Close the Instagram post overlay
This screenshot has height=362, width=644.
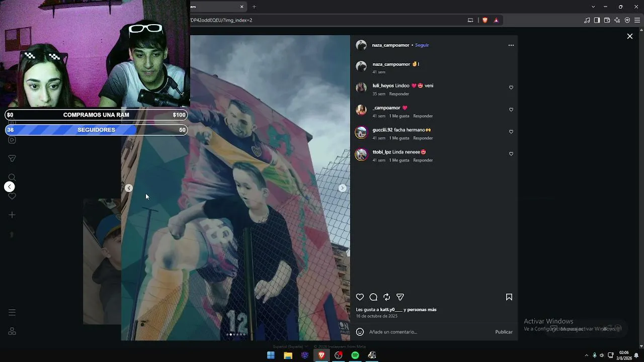[629, 36]
